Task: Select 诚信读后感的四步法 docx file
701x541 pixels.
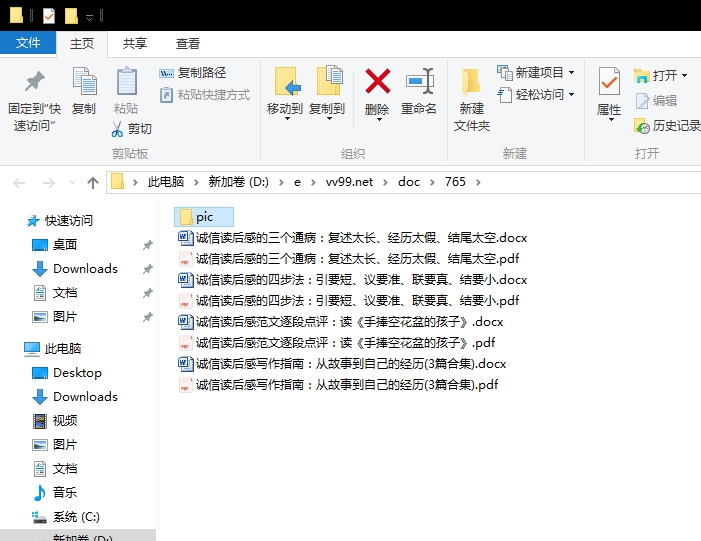Action: pos(352,279)
